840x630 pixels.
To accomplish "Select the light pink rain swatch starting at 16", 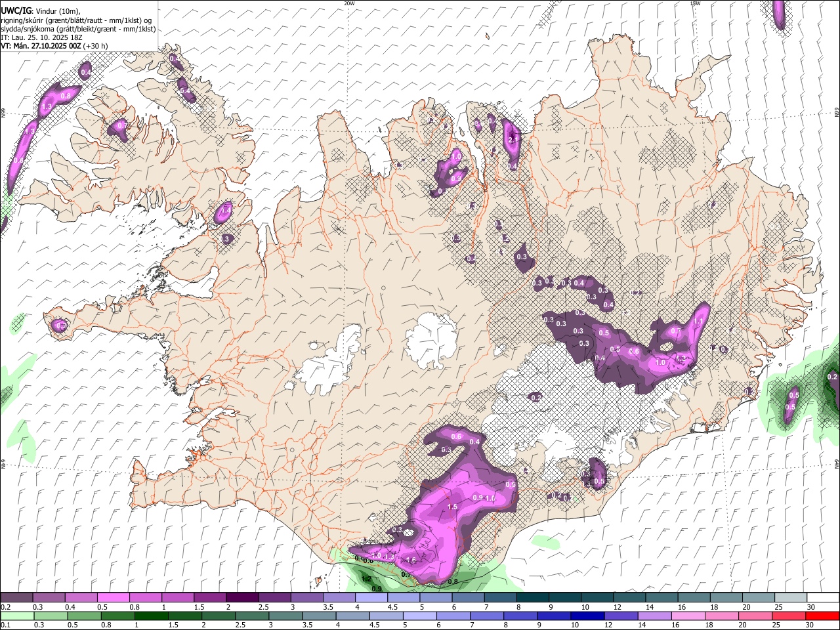I will [689, 616].
